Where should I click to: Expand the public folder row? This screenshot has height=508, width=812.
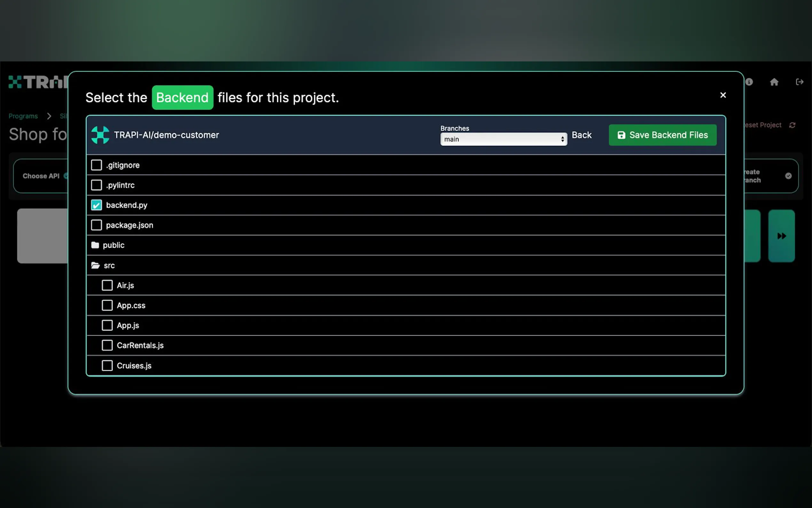(113, 245)
